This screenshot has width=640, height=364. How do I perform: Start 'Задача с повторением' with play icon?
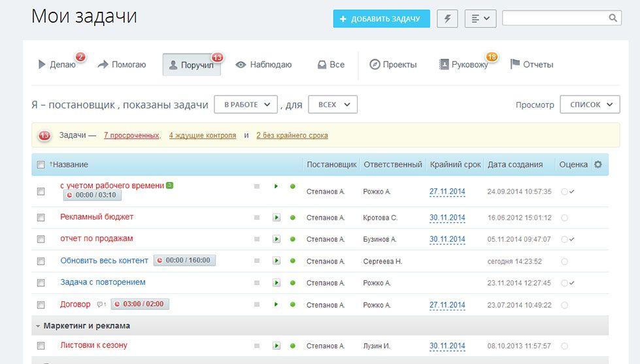pos(277,283)
